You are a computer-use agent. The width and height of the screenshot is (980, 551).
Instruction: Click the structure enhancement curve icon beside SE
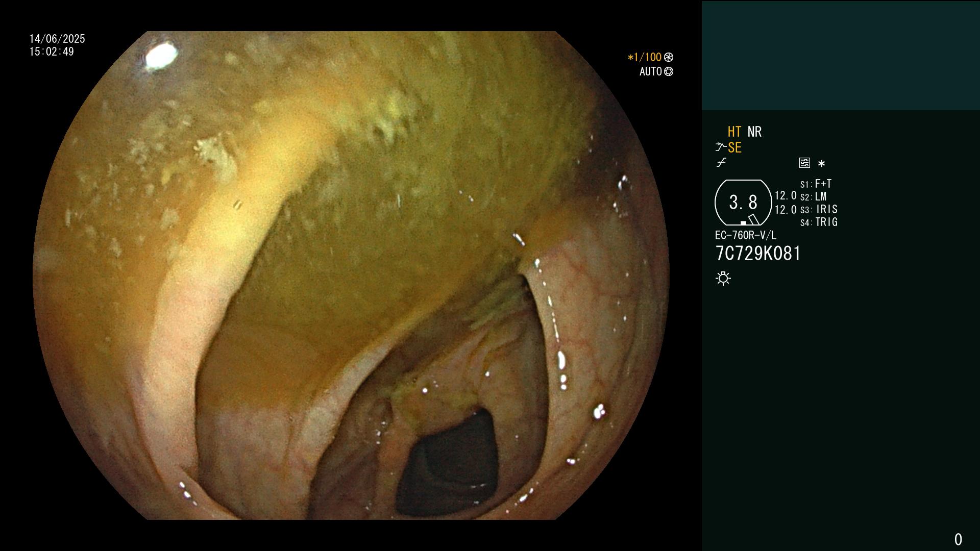(721, 147)
